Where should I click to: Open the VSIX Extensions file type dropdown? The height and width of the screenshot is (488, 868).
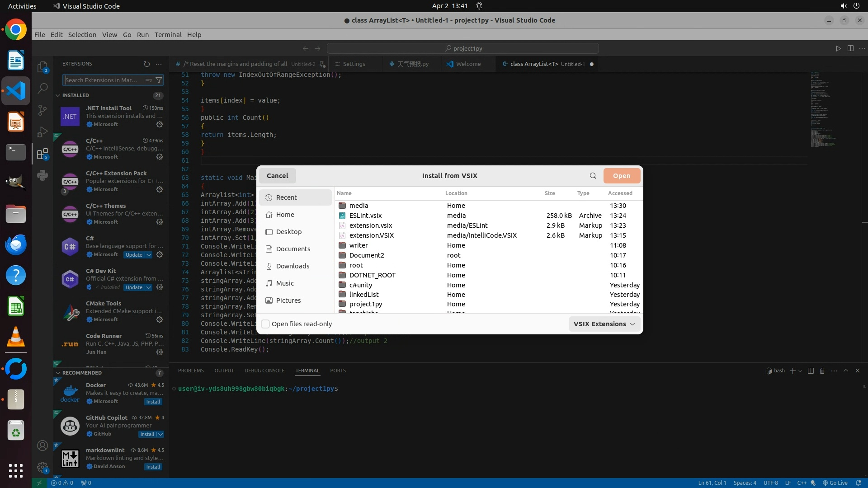point(604,324)
